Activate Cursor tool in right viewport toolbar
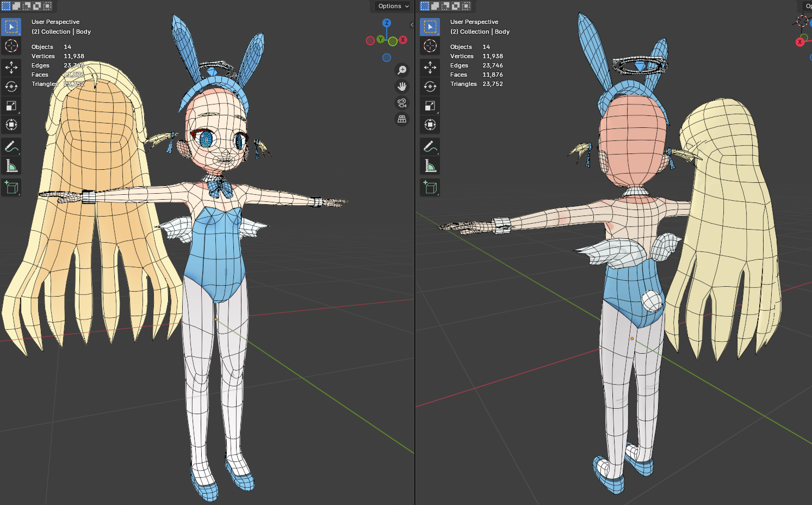 tap(430, 46)
